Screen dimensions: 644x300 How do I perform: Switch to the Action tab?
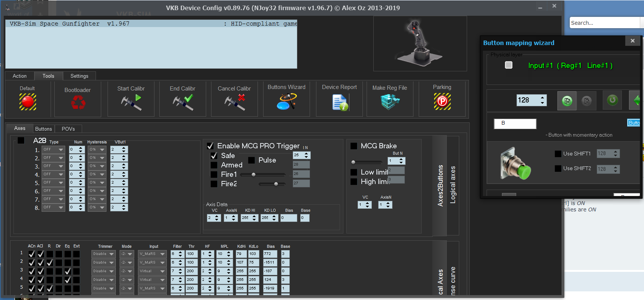19,76
